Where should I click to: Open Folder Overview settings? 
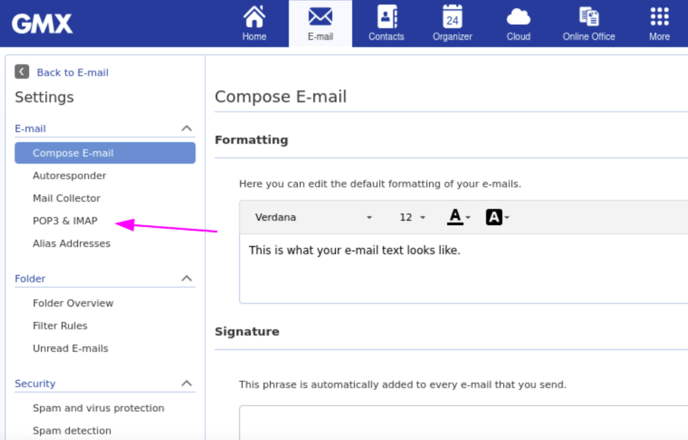pos(73,303)
